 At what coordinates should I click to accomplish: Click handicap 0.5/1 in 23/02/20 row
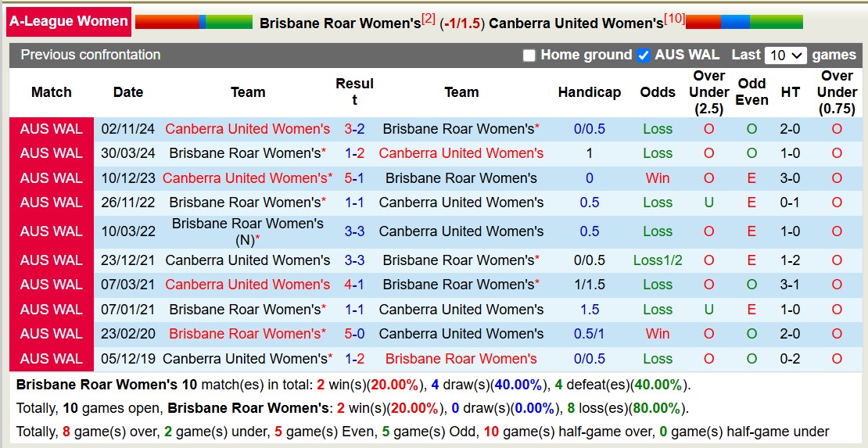590,333
